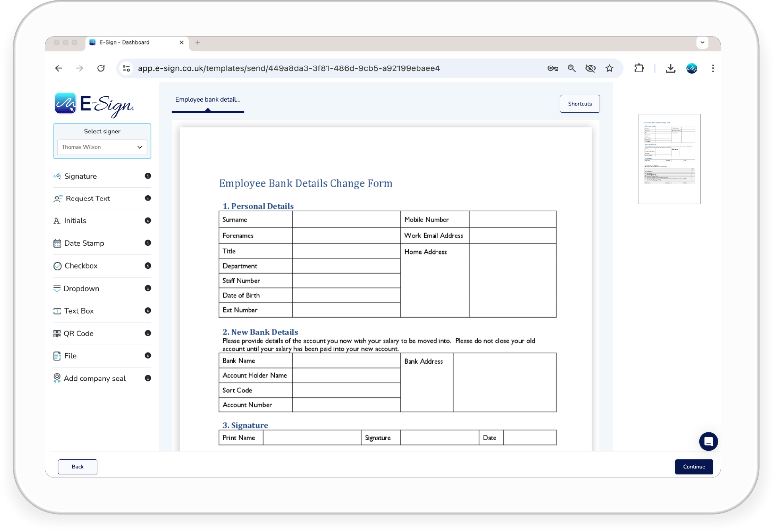774x532 pixels.
Task: Select the Checkbox field tool
Action: click(102, 266)
